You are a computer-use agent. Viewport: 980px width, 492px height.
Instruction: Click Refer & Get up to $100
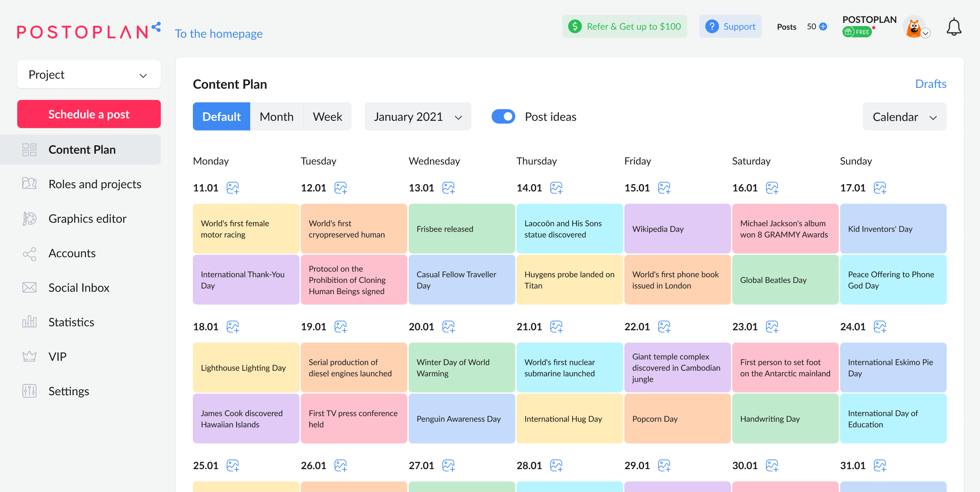[x=624, y=26]
